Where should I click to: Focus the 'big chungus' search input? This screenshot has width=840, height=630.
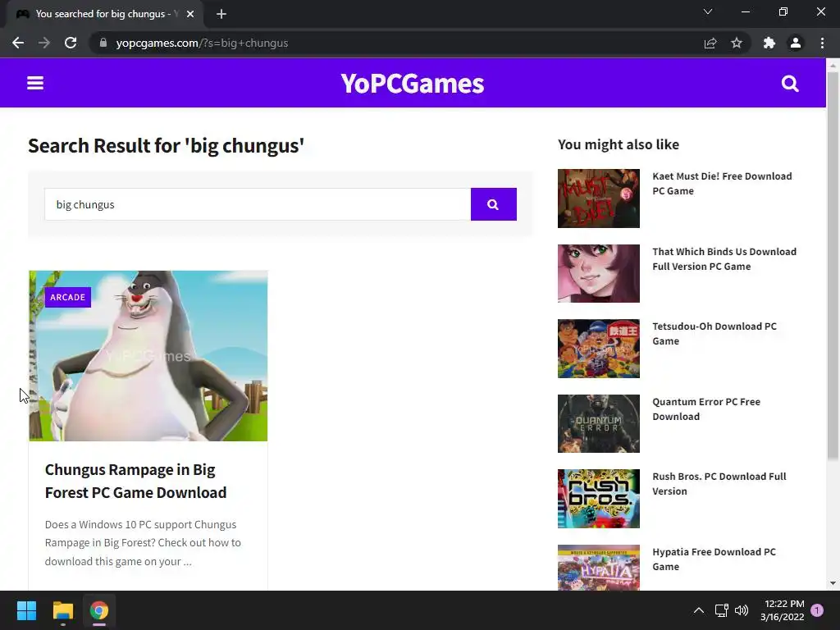[x=258, y=204]
